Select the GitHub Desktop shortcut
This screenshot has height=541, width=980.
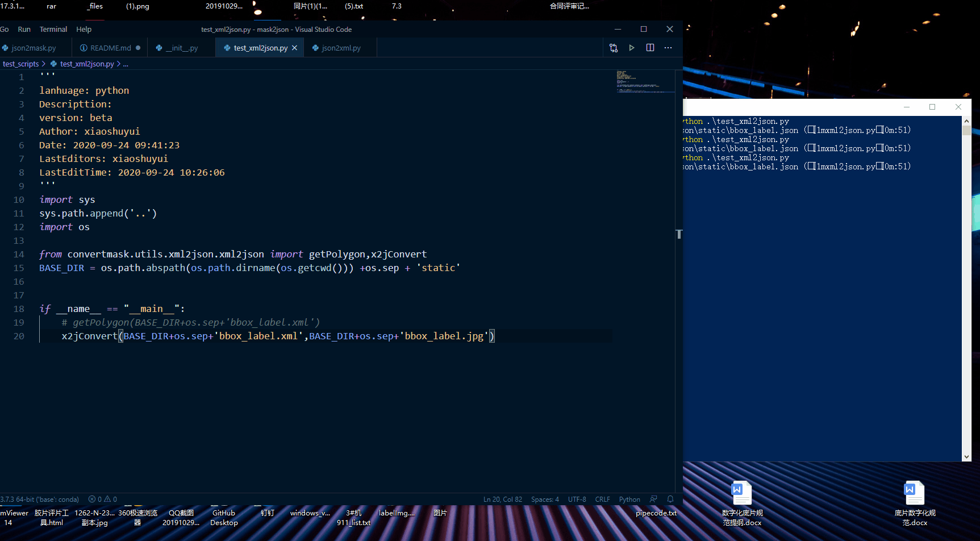tap(224, 518)
